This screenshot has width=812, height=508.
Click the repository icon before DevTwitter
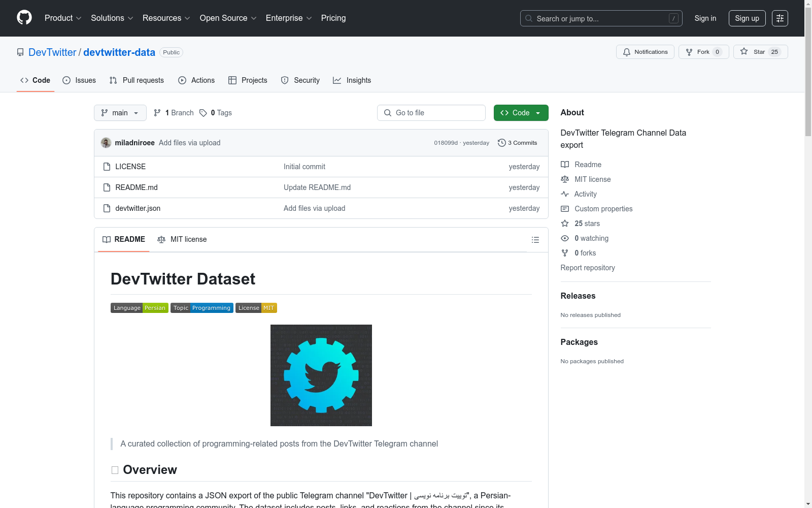(x=20, y=52)
